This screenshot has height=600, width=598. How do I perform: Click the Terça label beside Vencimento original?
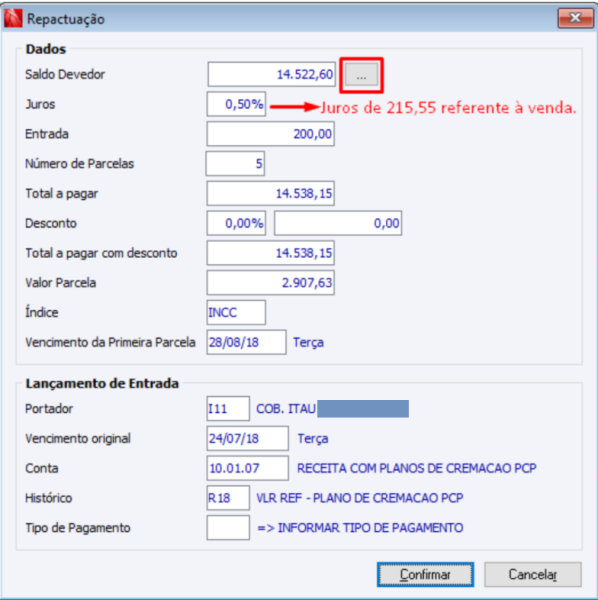pos(313,439)
